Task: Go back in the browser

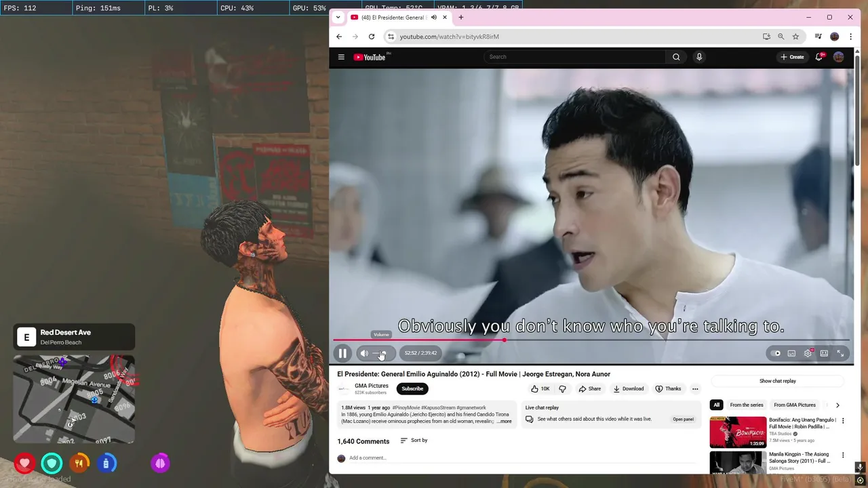Action: point(339,37)
